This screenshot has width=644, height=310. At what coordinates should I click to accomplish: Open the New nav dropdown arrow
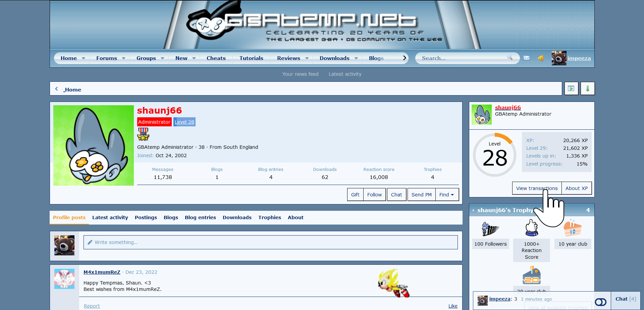(194, 58)
